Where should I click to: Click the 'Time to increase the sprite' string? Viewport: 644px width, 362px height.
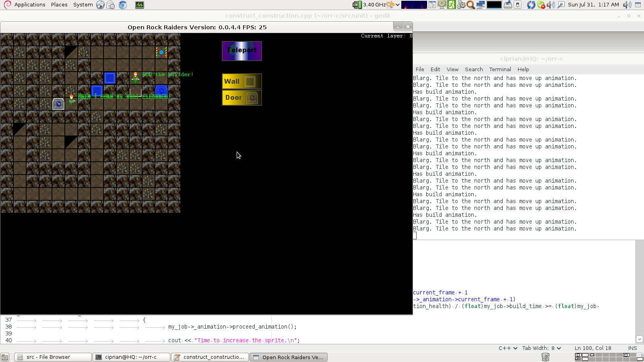click(x=246, y=340)
